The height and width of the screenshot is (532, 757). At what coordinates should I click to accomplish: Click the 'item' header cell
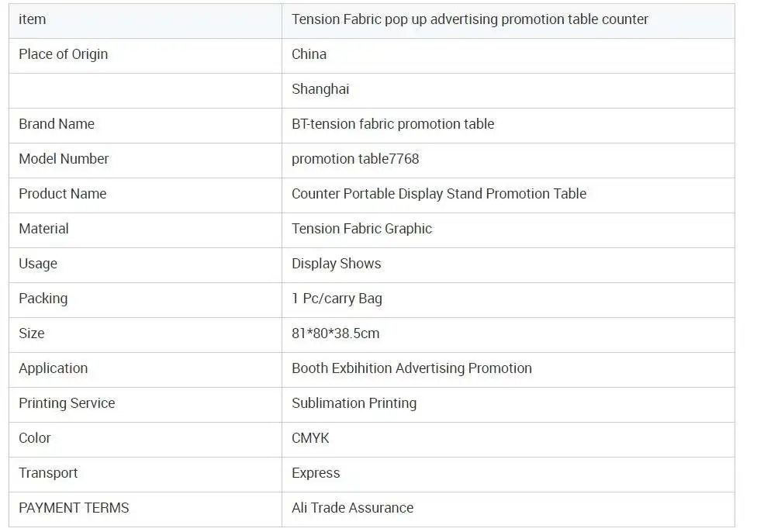pos(33,19)
